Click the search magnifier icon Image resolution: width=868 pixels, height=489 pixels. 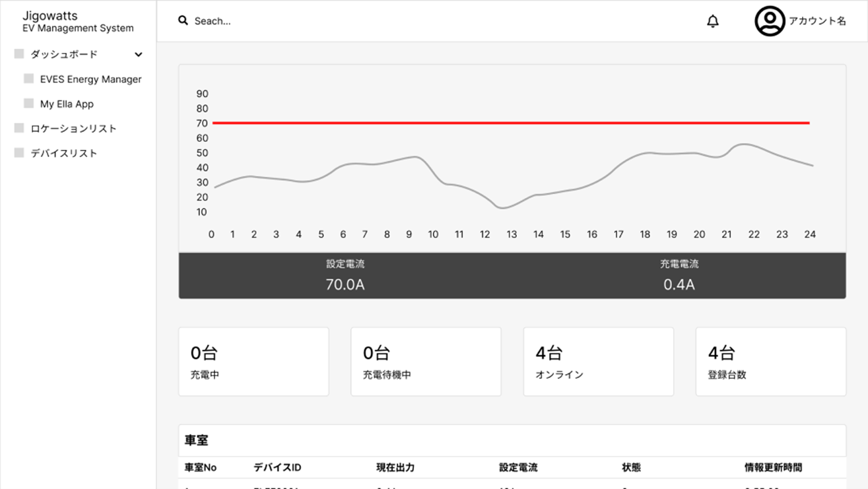pos(183,20)
